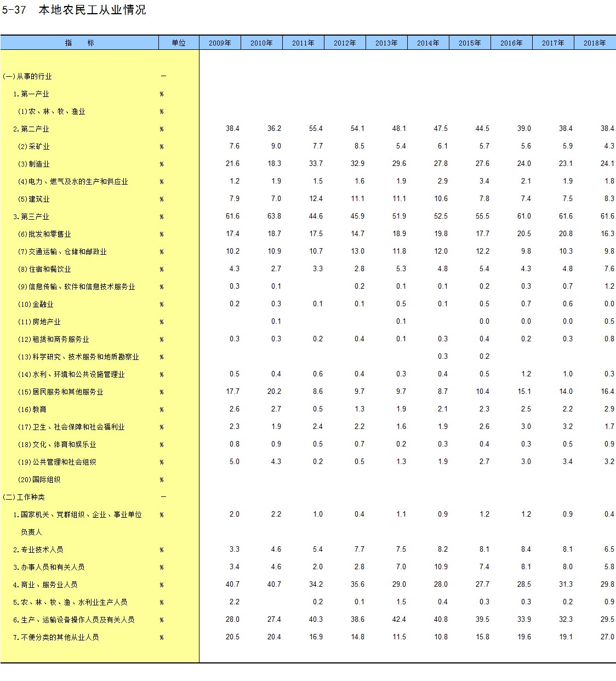Click the table title 本地农民工从业情况
Screen dimensions: 616x681
92,10
